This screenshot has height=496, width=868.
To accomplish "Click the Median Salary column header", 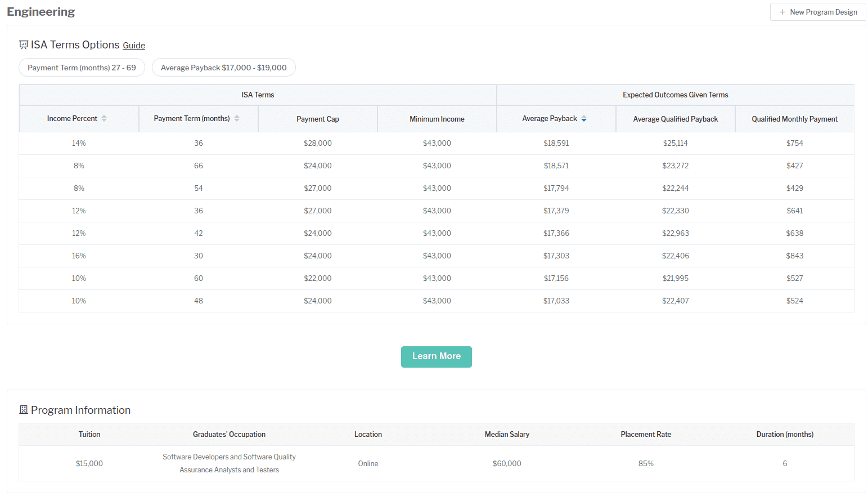I will [x=507, y=435].
